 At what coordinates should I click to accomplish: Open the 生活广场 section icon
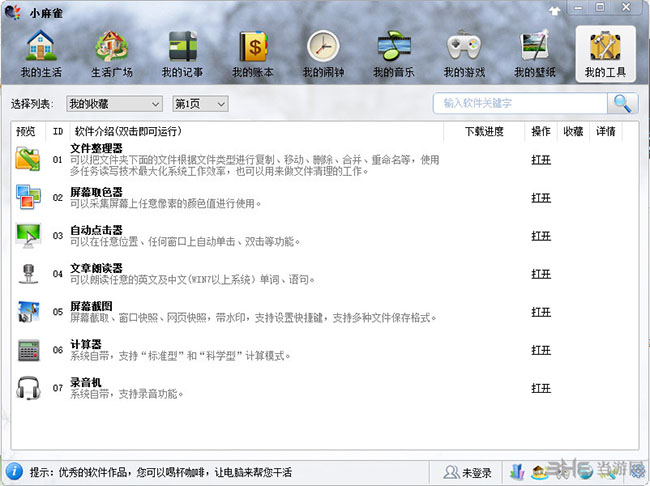pyautogui.click(x=111, y=46)
